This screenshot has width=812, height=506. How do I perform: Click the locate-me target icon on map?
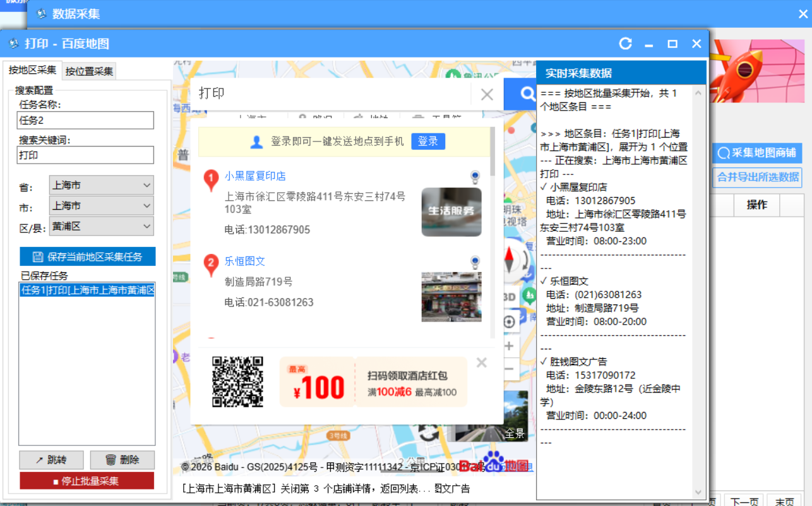tap(510, 322)
